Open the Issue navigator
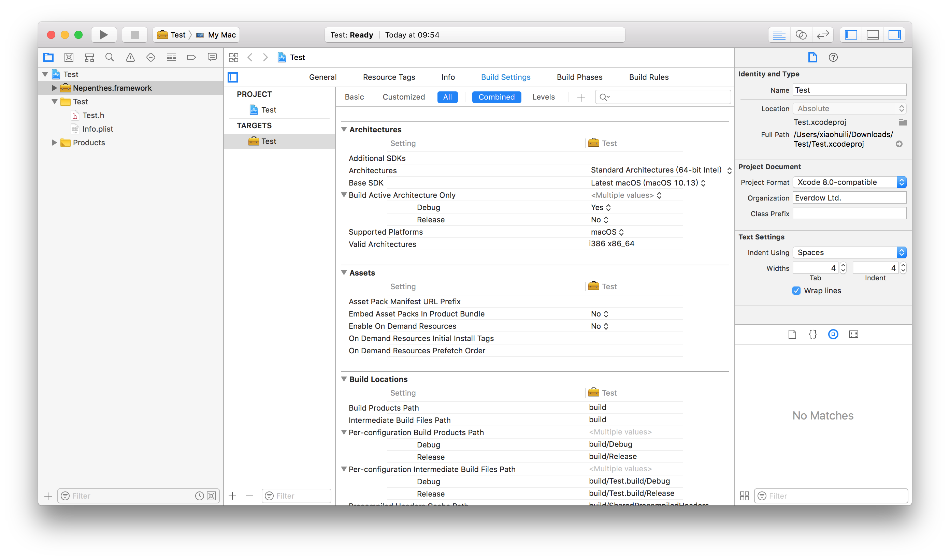 [130, 57]
